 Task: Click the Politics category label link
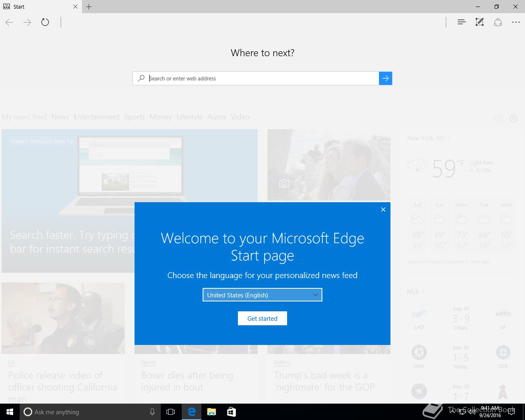[282, 363]
